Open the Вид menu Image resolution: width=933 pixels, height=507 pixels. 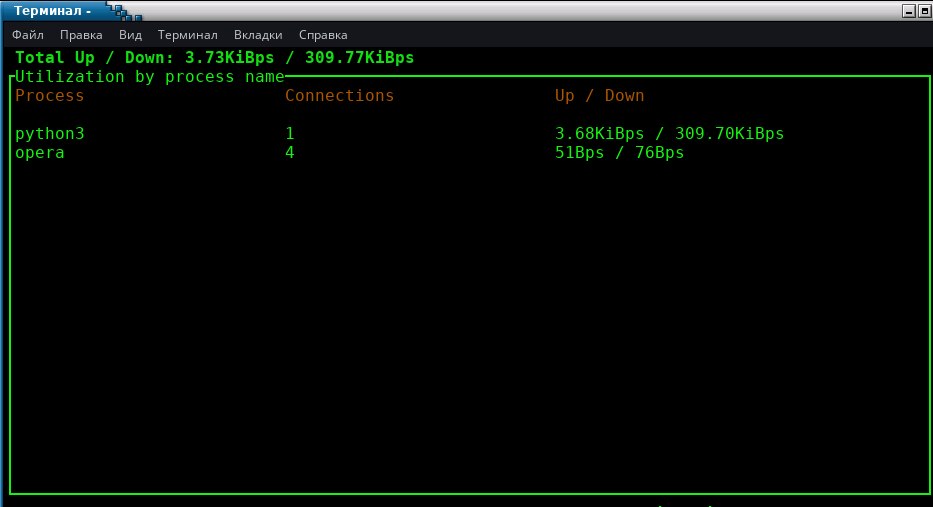pyautogui.click(x=130, y=35)
